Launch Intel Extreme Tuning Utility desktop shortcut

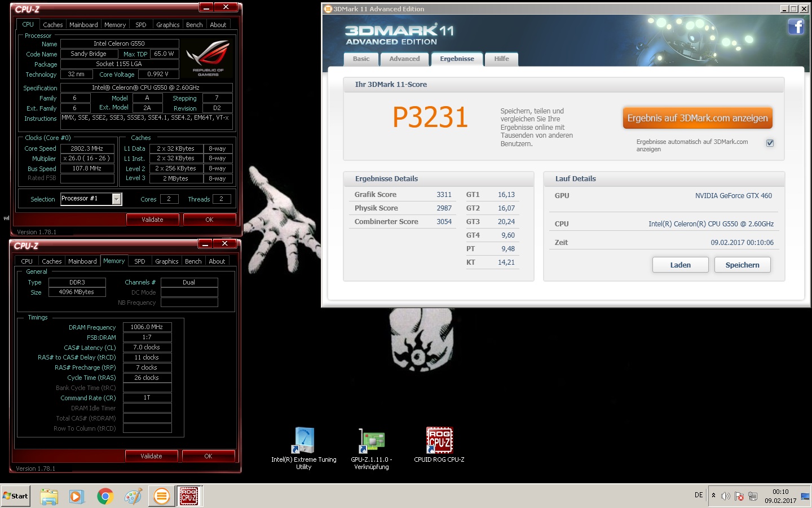point(304,449)
